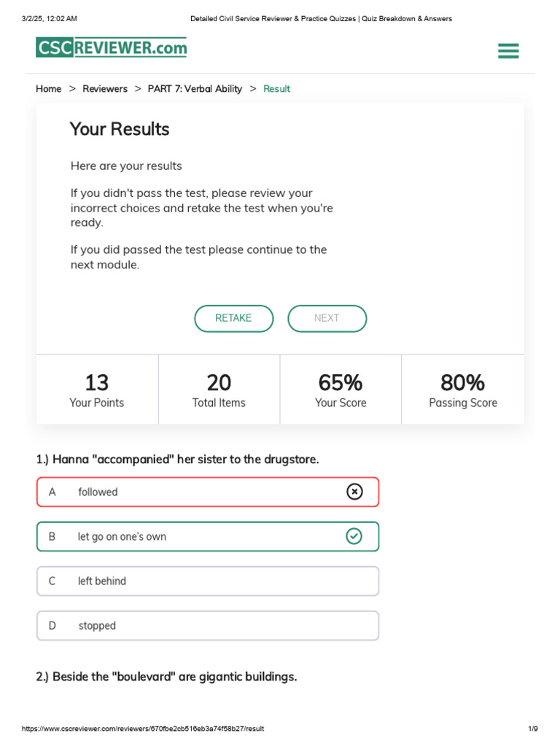Image resolution: width=560 pixels, height=747 pixels.
Task: Click the 20 Total Items stat
Action: [219, 390]
